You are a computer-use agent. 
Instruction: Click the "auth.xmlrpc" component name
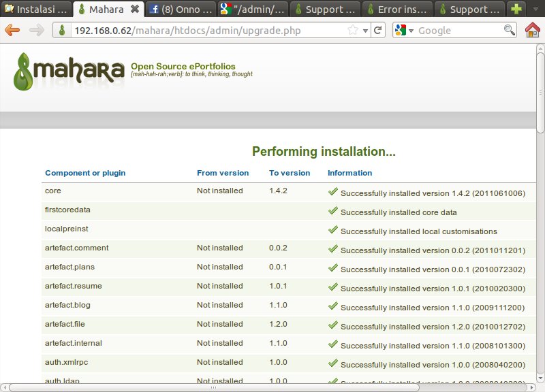point(66,363)
